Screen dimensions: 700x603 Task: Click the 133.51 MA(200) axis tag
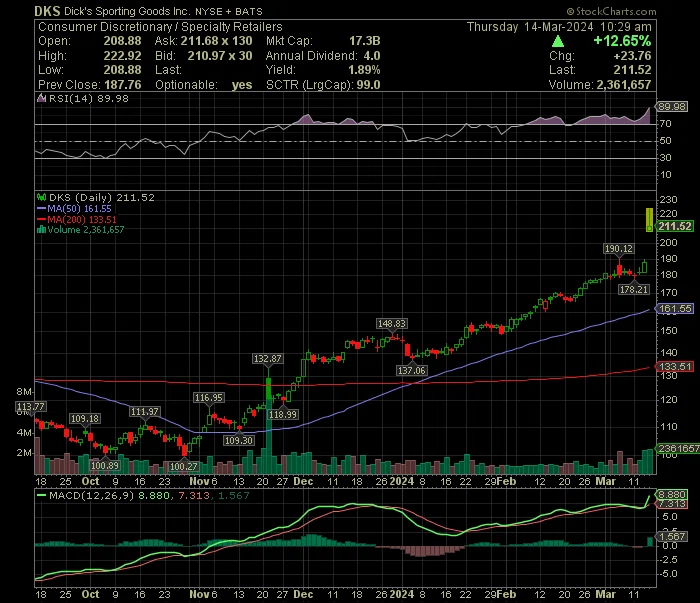point(674,366)
